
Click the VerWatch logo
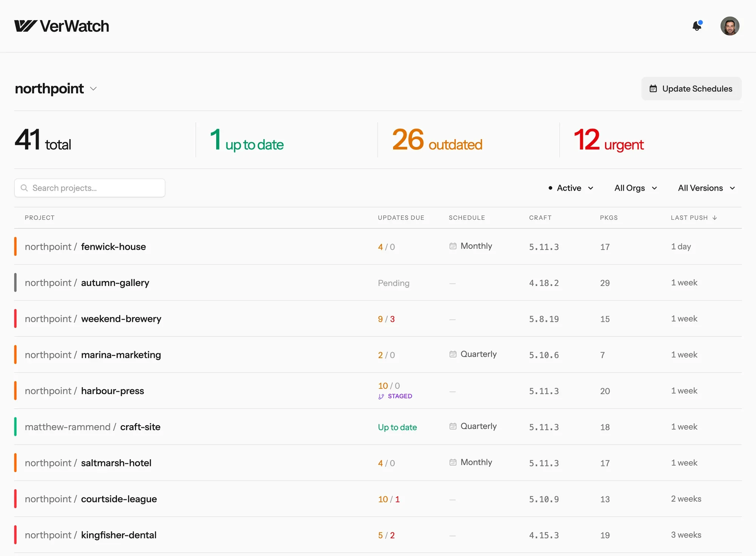[x=62, y=26]
